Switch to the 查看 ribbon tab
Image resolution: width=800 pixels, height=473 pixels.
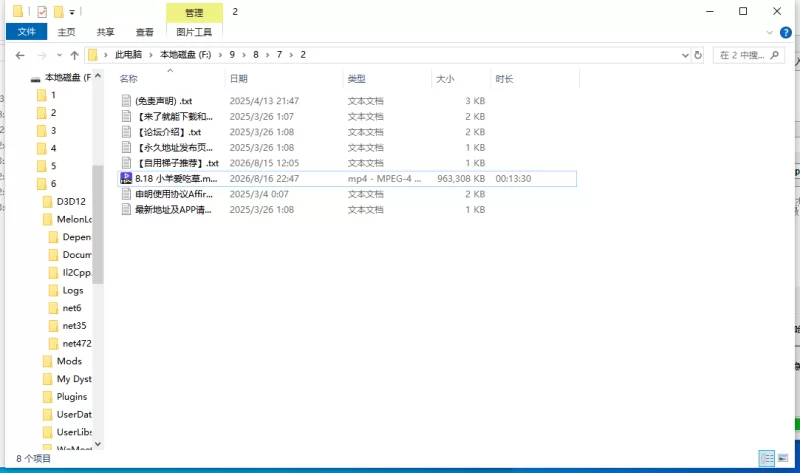(145, 32)
